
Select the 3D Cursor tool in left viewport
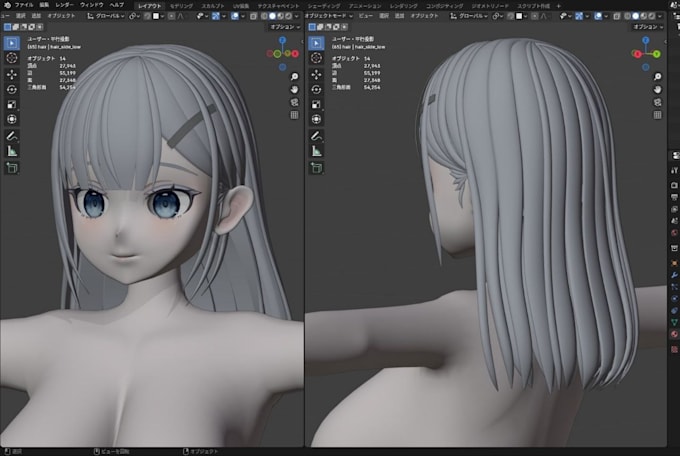(x=12, y=58)
